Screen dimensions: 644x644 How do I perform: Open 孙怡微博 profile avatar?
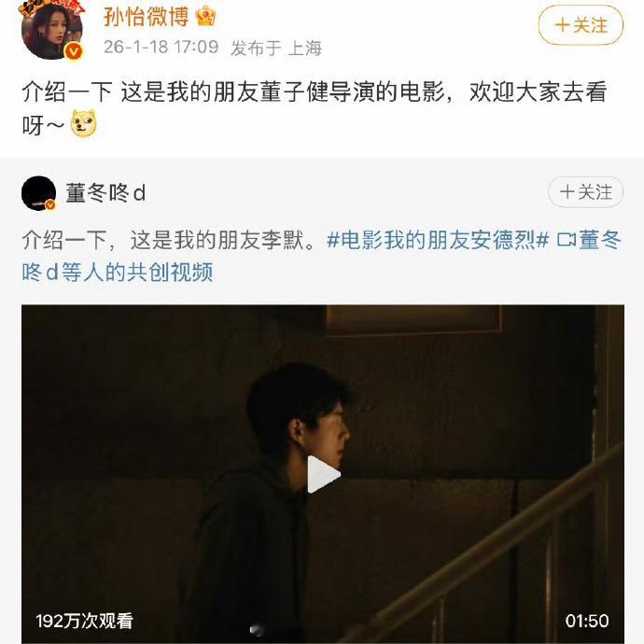click(51, 30)
